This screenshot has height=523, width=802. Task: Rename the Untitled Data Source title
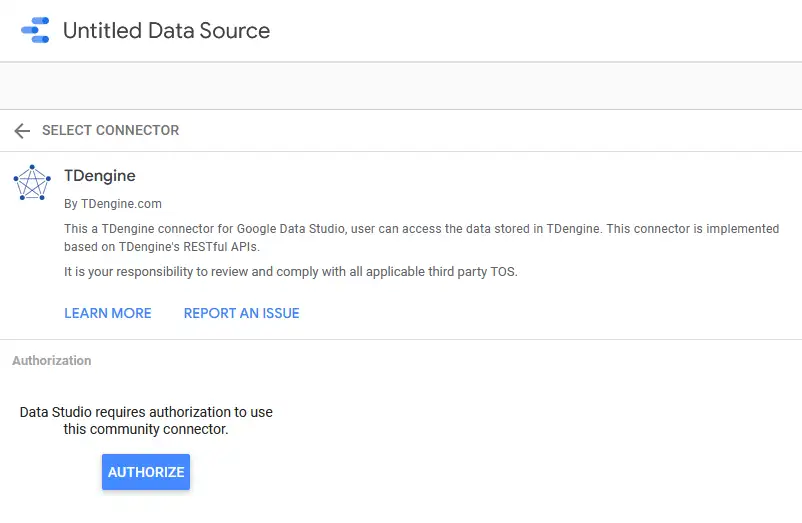[166, 30]
